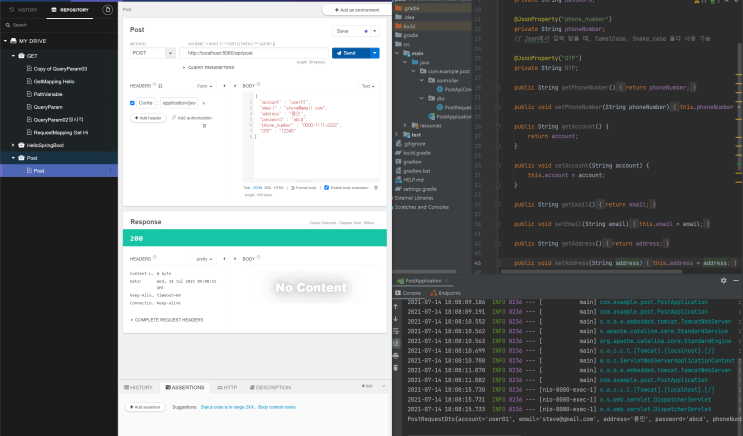Collapse the MY DRIVE tree node
The height and width of the screenshot is (436, 743).
pyautogui.click(x=5, y=41)
